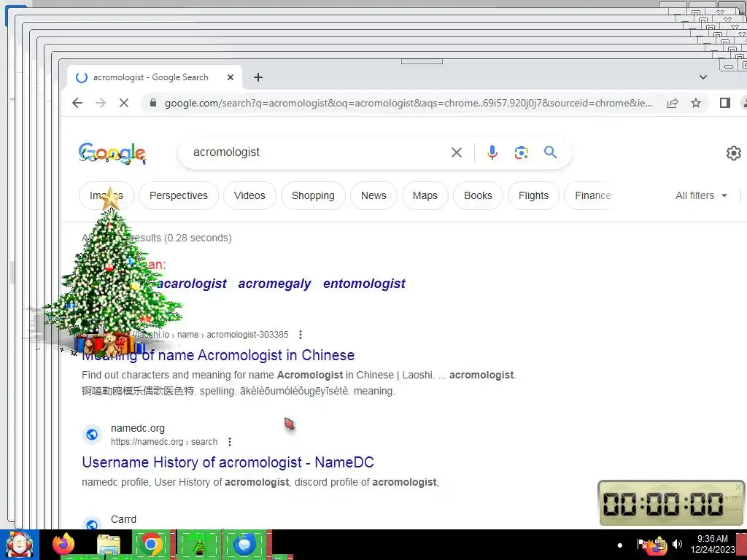The height and width of the screenshot is (560, 747).
Task: Open Meaning of name Acromologist in Chinese
Action: pyautogui.click(x=218, y=355)
